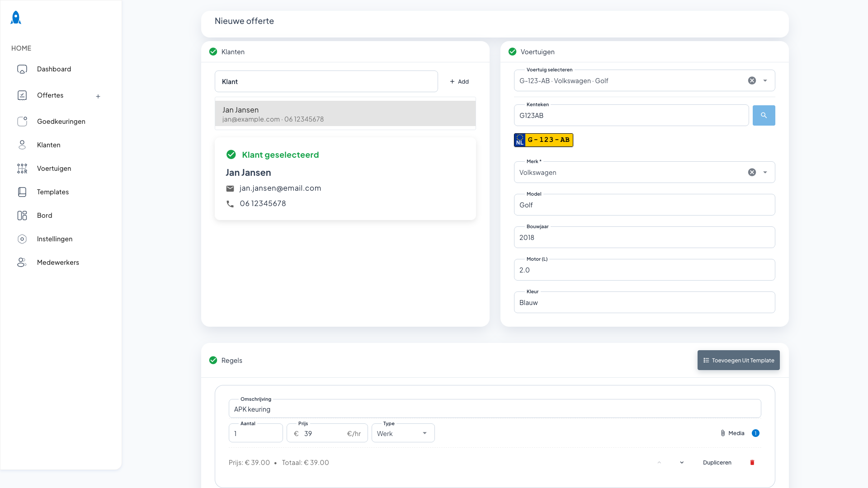This screenshot has height=488, width=868.
Task: Click the Kenteken input field
Action: tap(631, 115)
